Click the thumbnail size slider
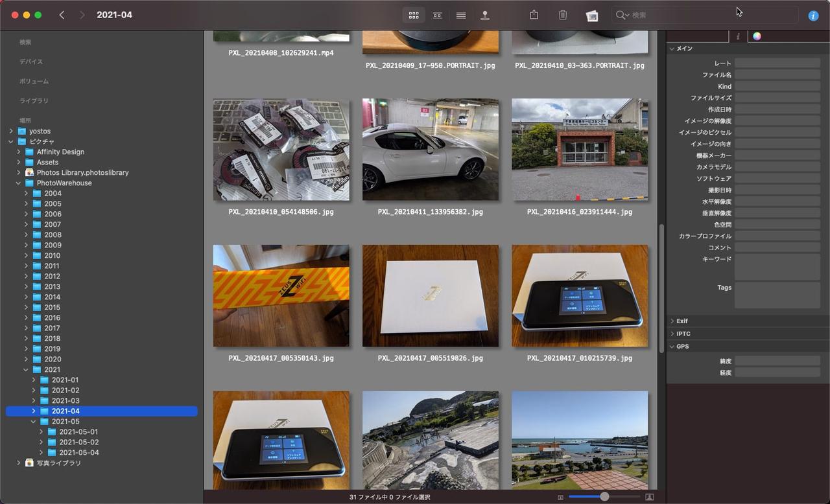Image resolution: width=830 pixels, height=504 pixels. pyautogui.click(x=604, y=497)
